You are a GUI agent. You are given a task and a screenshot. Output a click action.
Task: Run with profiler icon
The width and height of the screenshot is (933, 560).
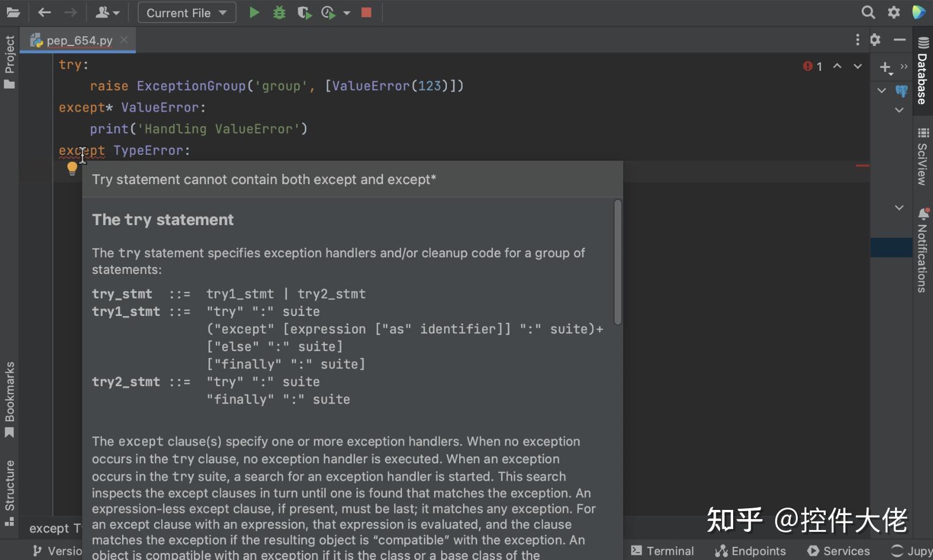[328, 12]
